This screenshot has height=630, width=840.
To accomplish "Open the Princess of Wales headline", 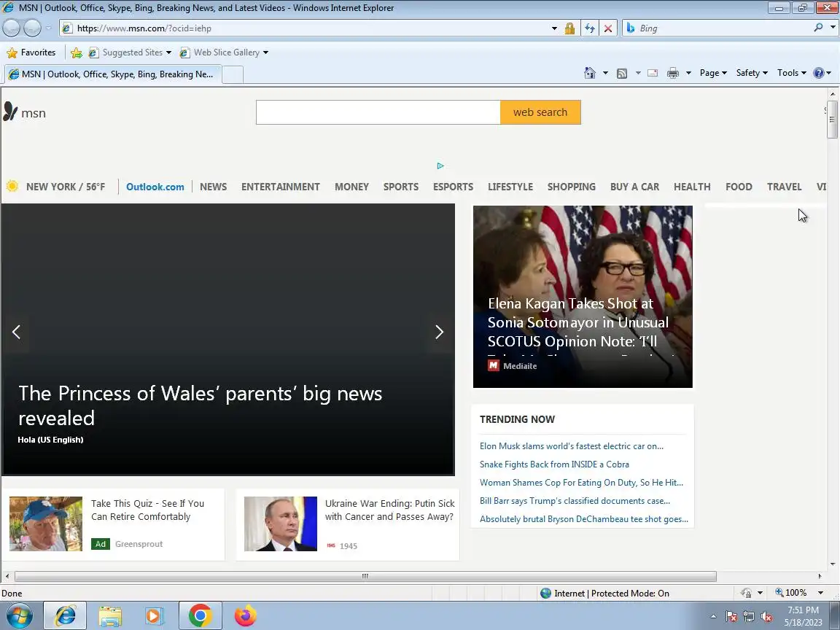I will pyautogui.click(x=201, y=405).
